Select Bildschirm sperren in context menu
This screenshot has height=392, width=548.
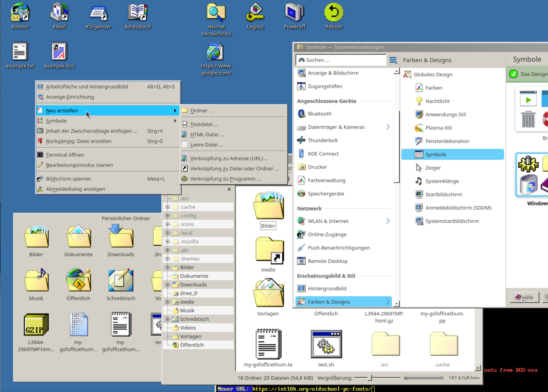tap(107, 179)
